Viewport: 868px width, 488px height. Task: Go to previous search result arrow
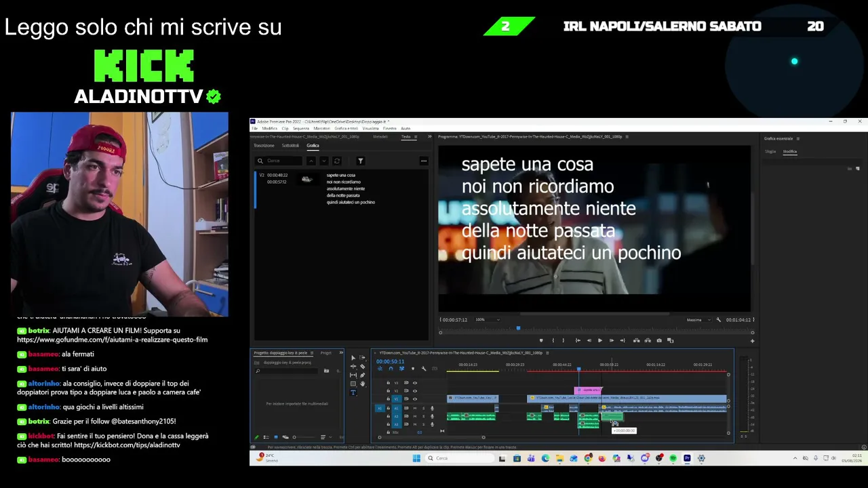311,161
